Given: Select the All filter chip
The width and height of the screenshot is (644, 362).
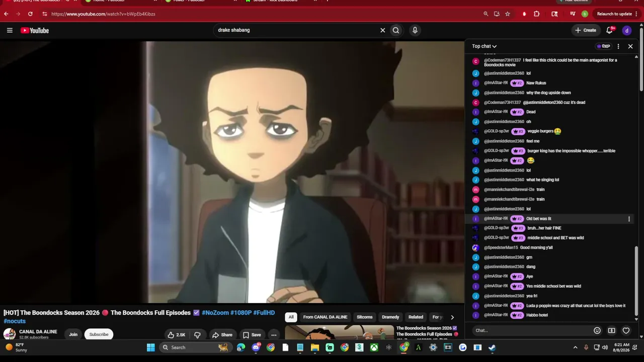Looking at the screenshot, I should (x=291, y=317).
